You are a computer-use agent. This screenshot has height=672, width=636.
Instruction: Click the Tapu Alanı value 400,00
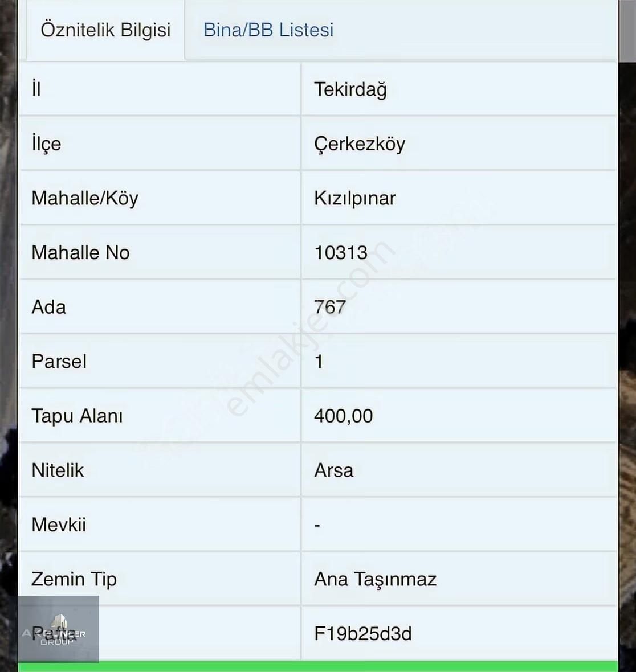click(343, 416)
